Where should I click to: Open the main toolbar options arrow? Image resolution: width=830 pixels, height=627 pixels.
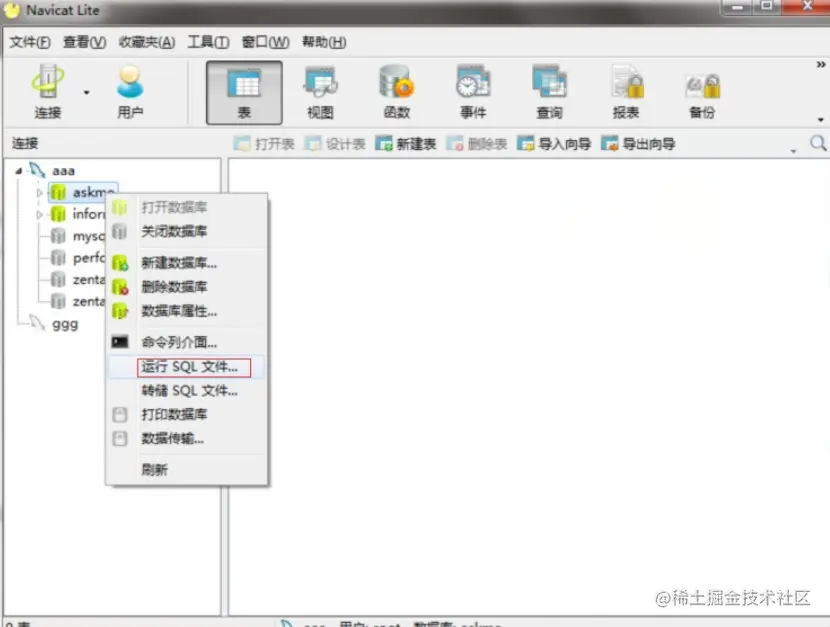[820, 120]
